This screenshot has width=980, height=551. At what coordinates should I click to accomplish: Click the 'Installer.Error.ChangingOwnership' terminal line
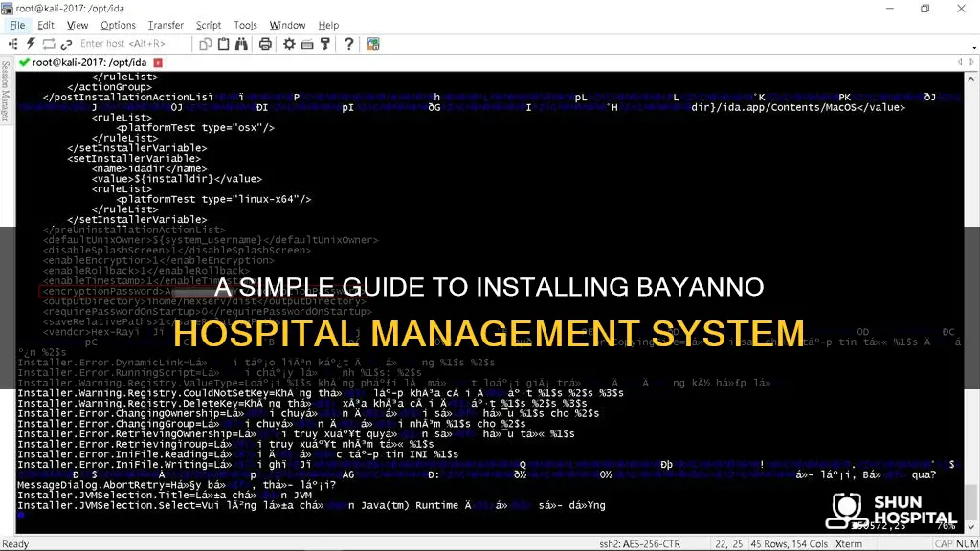tap(308, 413)
